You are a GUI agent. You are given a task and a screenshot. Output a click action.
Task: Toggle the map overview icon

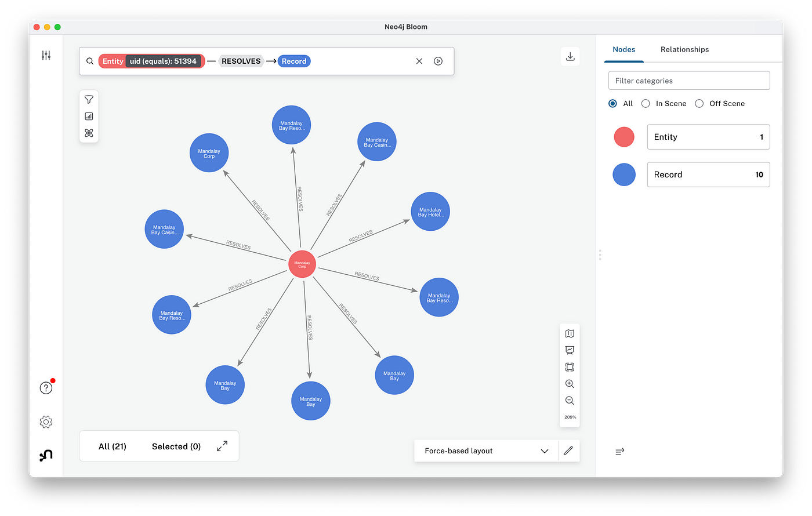pyautogui.click(x=570, y=333)
